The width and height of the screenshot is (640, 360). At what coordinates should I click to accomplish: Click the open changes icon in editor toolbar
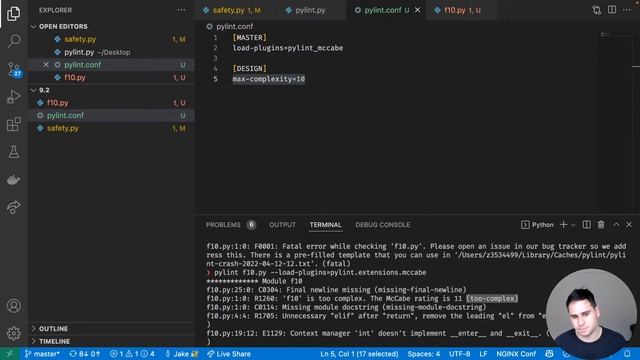point(596,10)
